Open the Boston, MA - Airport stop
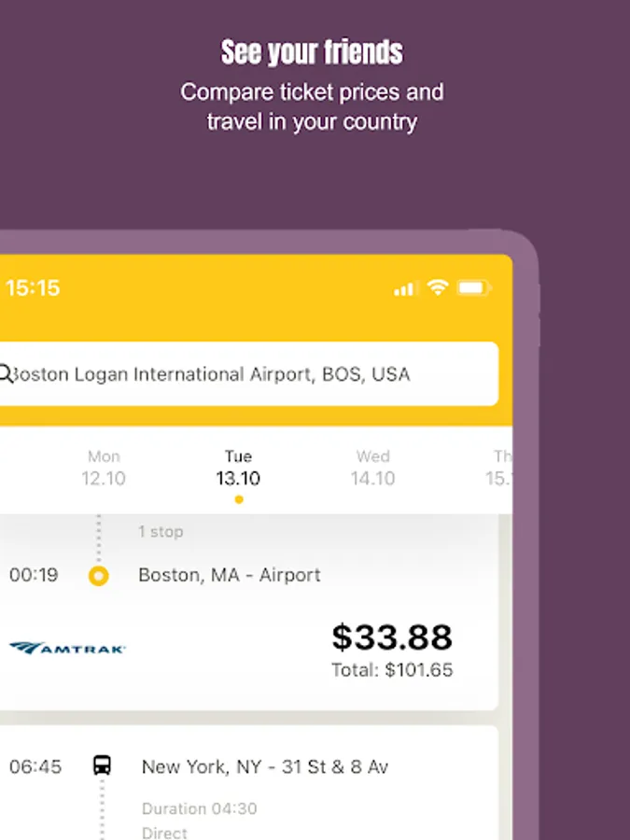This screenshot has width=630, height=840. tap(230, 575)
